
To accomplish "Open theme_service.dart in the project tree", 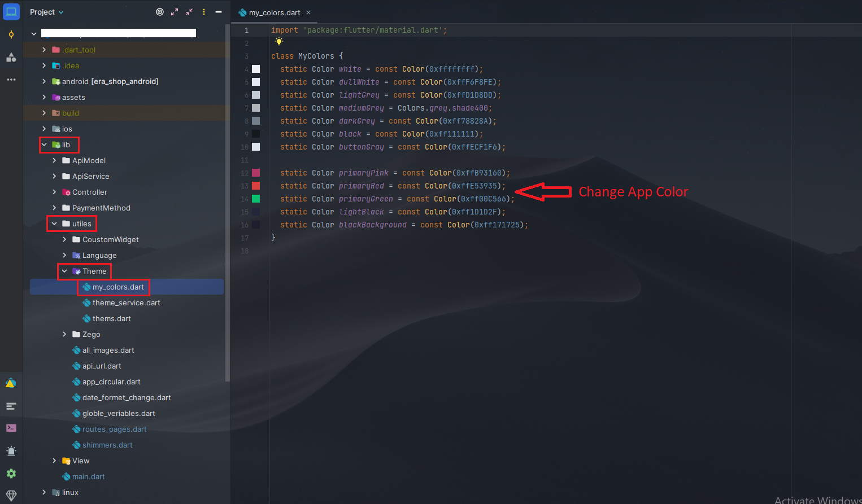I will pos(126,303).
